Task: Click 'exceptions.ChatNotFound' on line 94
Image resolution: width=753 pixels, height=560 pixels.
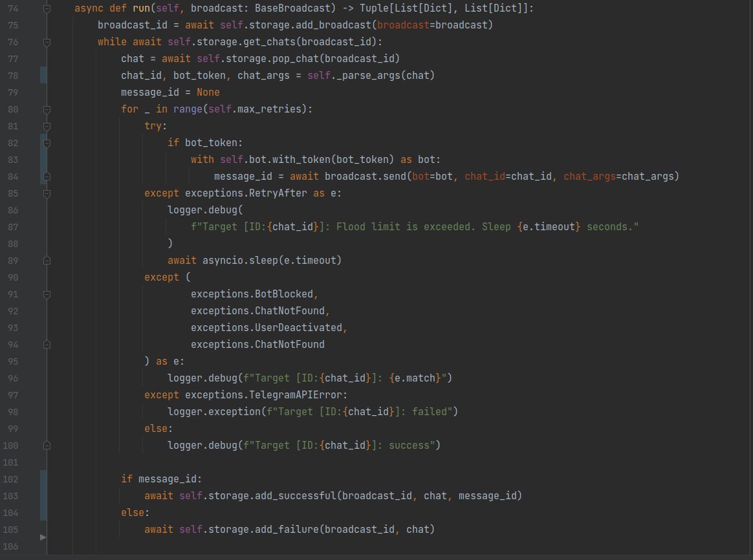Action: click(258, 344)
